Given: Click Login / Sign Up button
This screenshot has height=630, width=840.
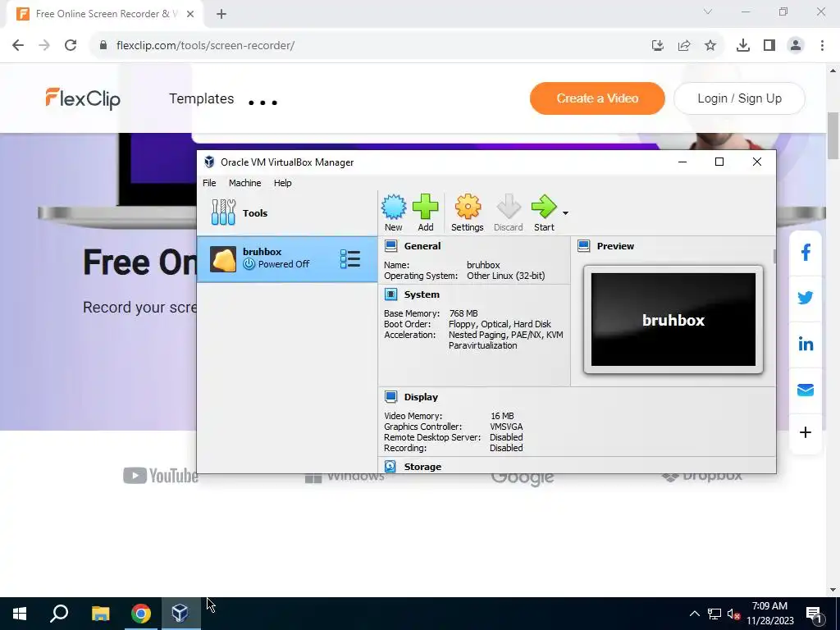Looking at the screenshot, I should (x=739, y=98).
